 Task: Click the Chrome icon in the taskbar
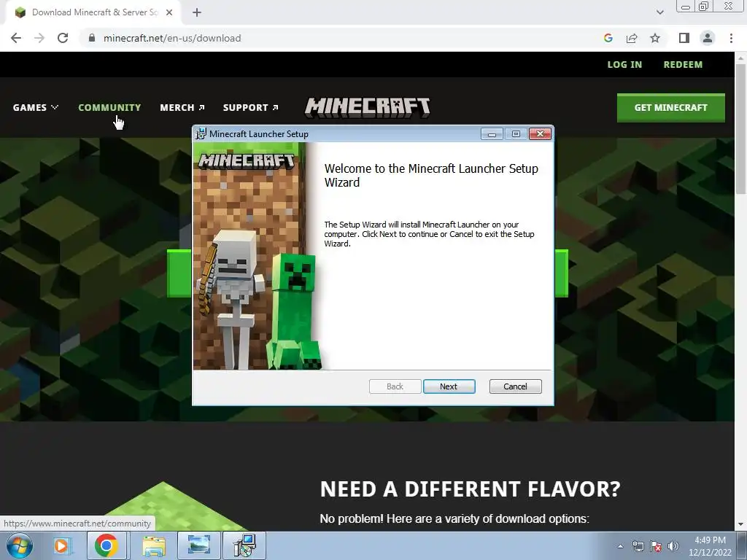pos(107,545)
